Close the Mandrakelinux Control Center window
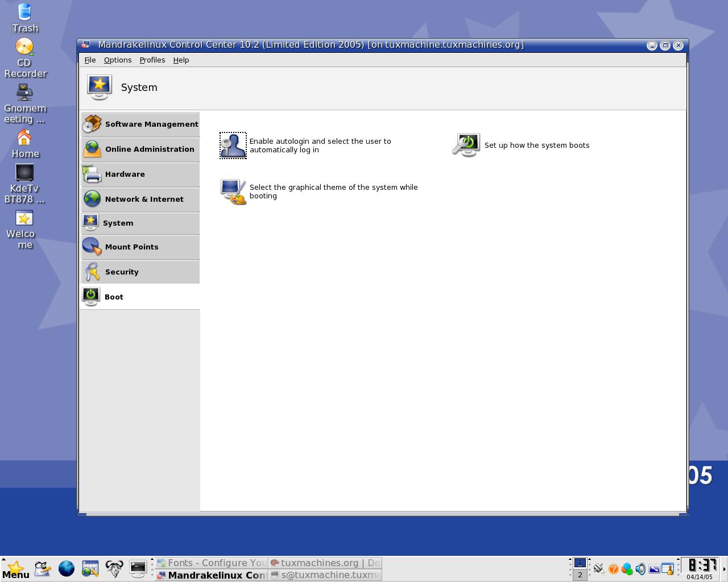728x582 pixels. [678, 45]
